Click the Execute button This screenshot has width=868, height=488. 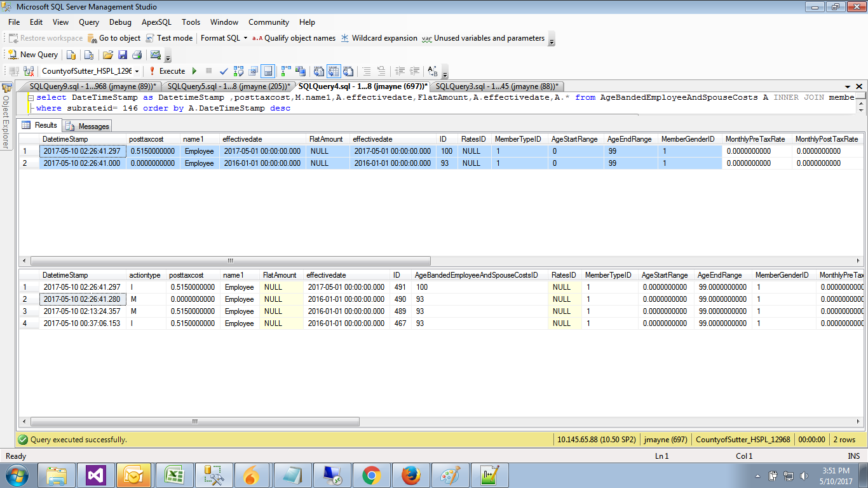click(166, 71)
